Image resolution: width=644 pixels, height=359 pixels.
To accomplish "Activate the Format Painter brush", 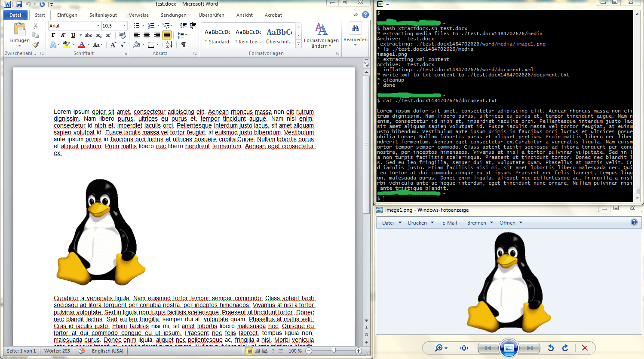I will [36, 44].
